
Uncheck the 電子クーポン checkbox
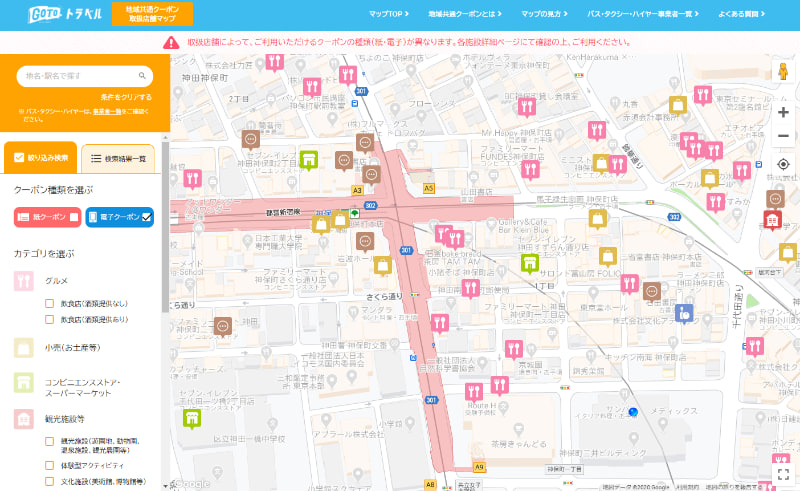146,217
